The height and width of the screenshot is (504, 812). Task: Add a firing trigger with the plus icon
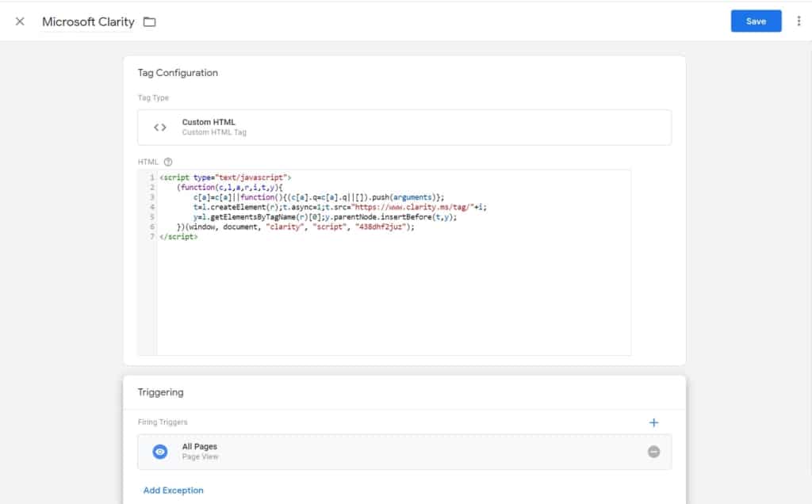(x=653, y=422)
